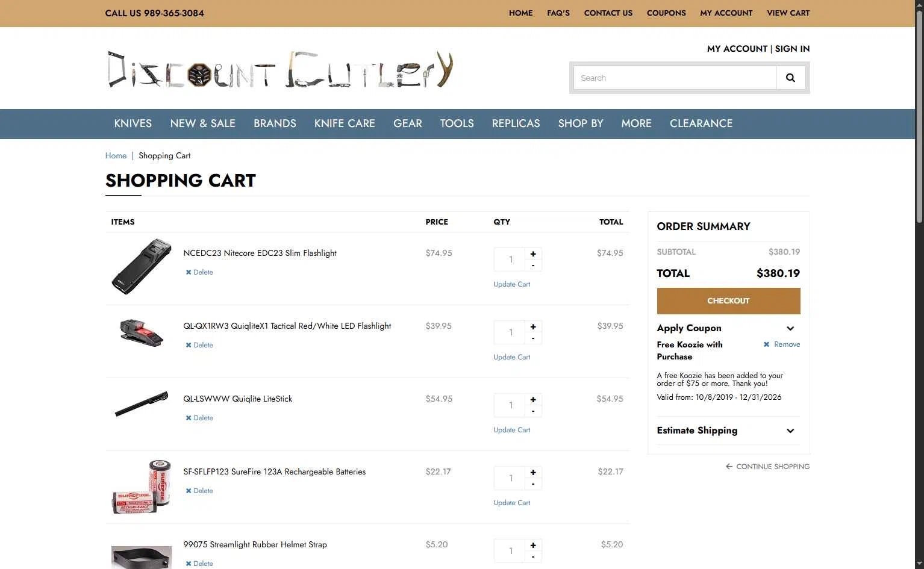Viewport: 924px width, 569px height.
Task: Open the Nitecore EDC23 Slim Flashlight product link
Action: (x=260, y=253)
